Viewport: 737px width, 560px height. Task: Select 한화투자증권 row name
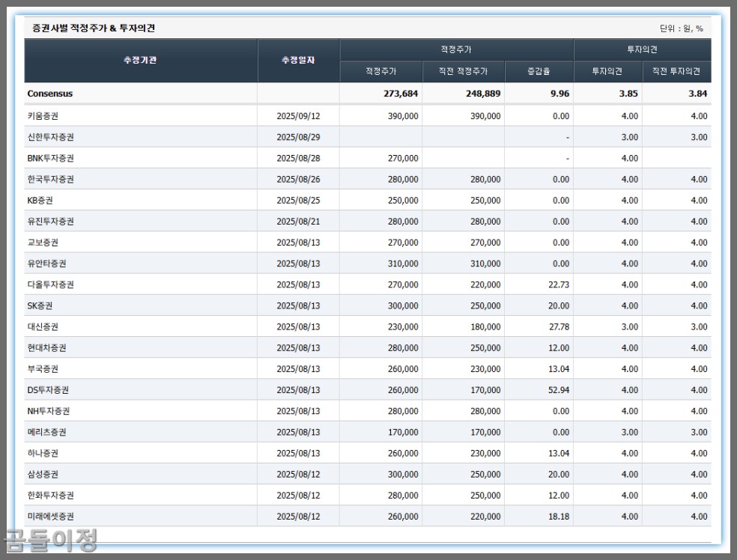50,496
